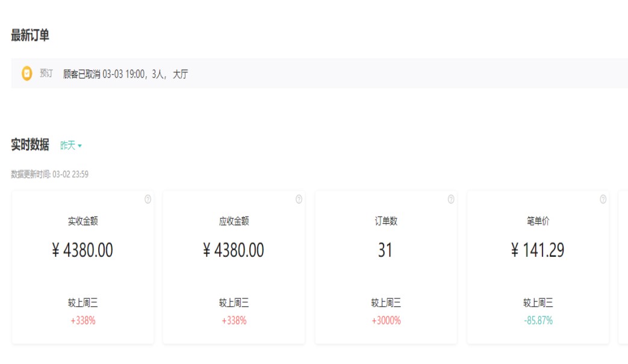Click the yellow reservation icon in latest order

[27, 73]
